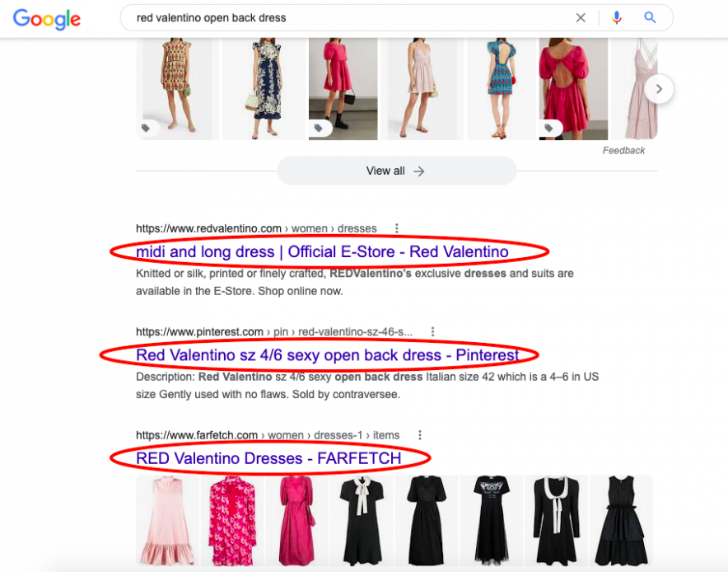Screen dimensions: 728x572
Task: Open black graphic print t-shirt dress image
Action: pyautogui.click(x=491, y=520)
